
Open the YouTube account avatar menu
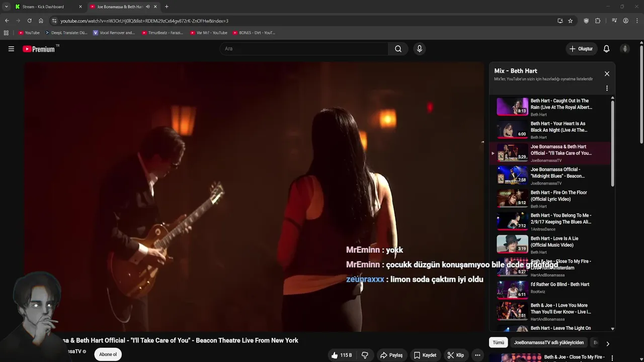[625, 49]
